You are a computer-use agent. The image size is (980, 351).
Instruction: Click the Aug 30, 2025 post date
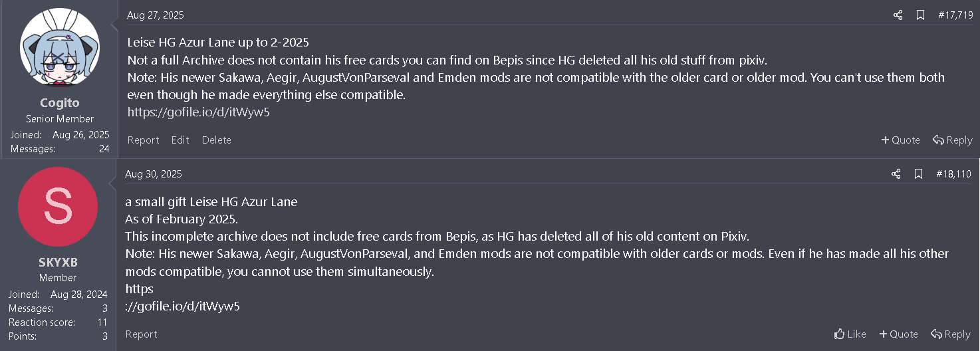[x=153, y=174]
